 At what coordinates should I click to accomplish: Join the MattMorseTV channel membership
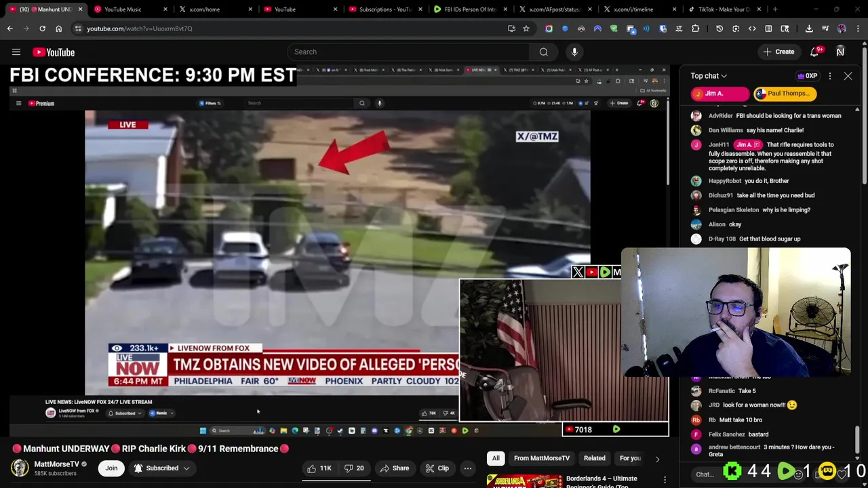(111, 468)
